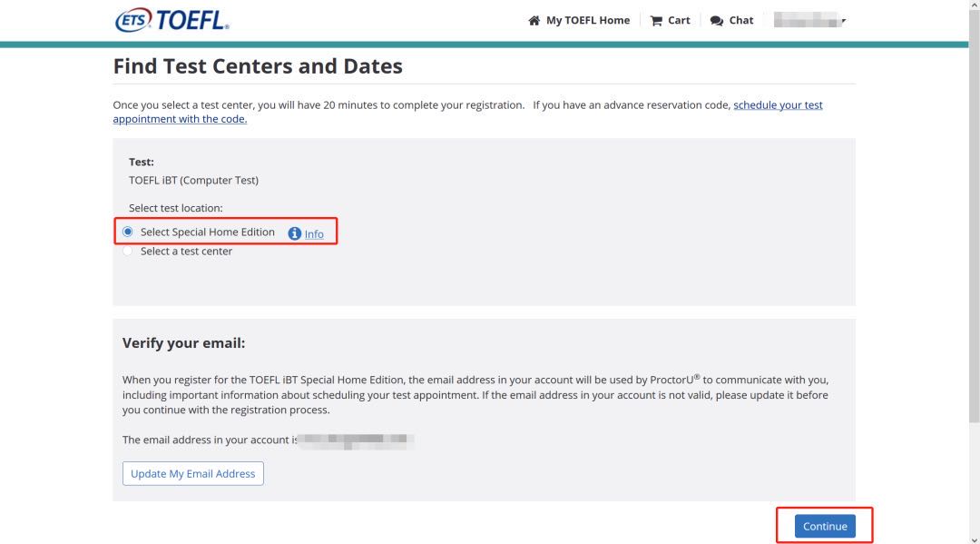Open the Info link for Home Edition
The image size is (980, 544).
tap(314, 234)
